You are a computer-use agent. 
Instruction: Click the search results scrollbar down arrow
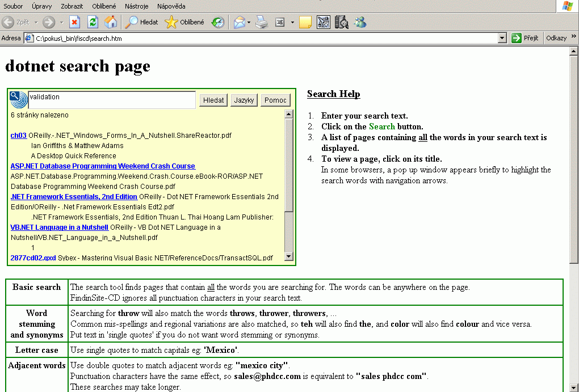coord(289,258)
